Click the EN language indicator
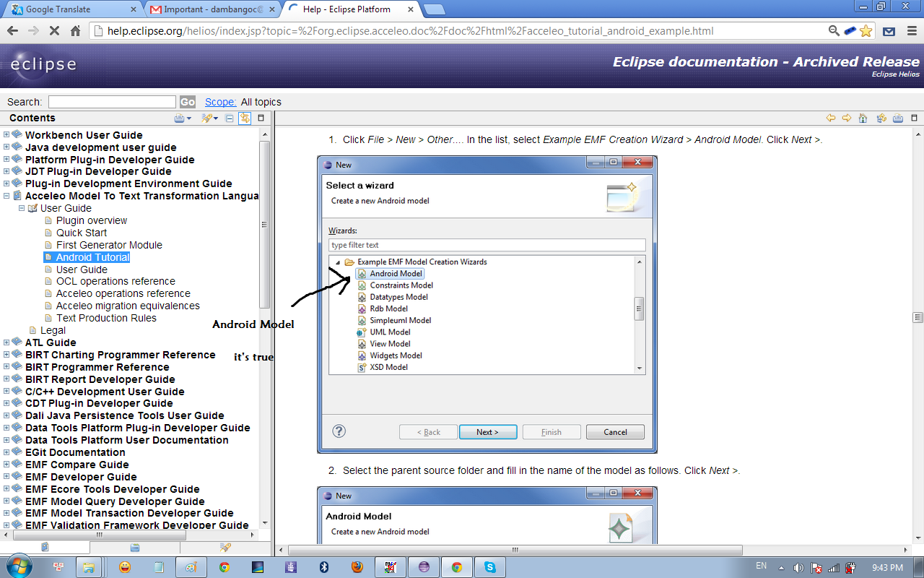This screenshot has width=924, height=578. 761,566
